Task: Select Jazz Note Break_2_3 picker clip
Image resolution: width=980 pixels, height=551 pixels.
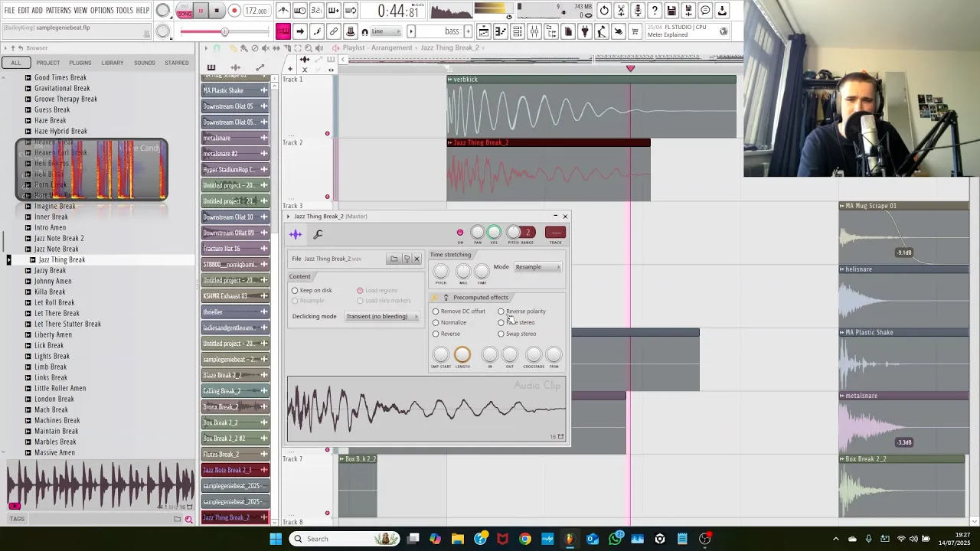Action: 236,471
